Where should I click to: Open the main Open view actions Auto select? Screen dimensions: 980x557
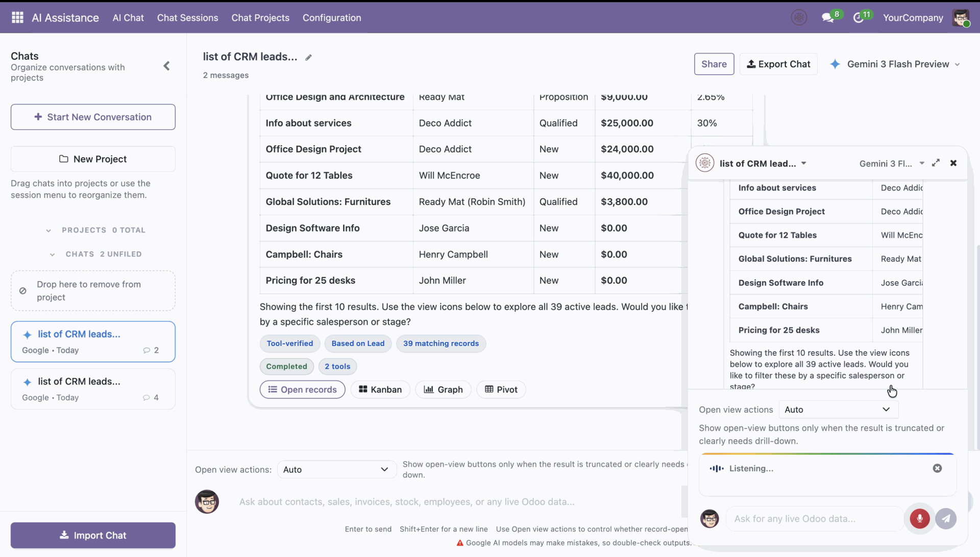coord(336,470)
